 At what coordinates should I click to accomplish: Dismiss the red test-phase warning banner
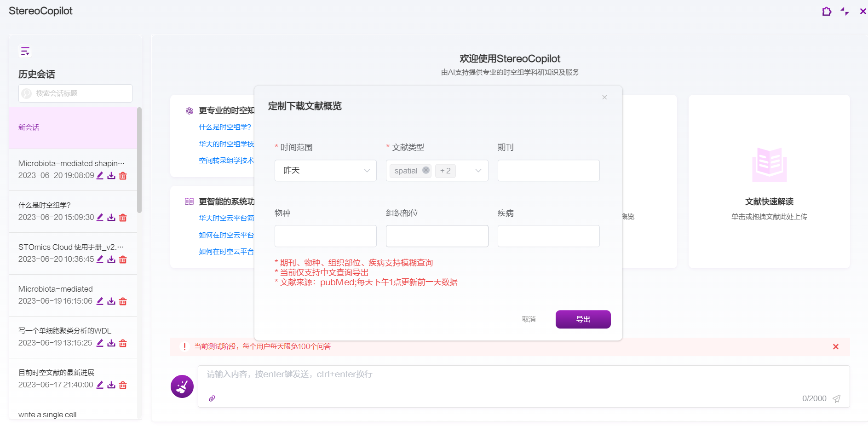coord(836,347)
